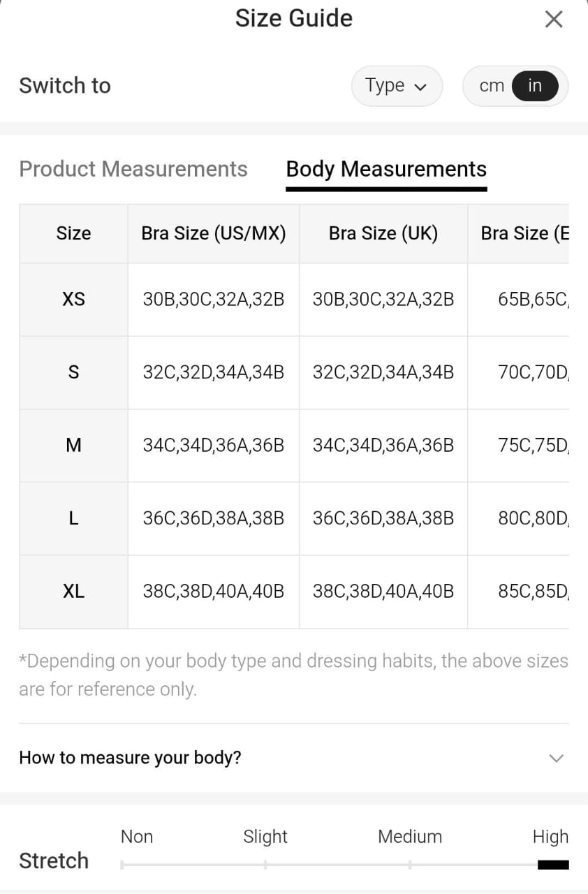Open the Type dropdown
The width and height of the screenshot is (588, 894).
pyautogui.click(x=396, y=86)
